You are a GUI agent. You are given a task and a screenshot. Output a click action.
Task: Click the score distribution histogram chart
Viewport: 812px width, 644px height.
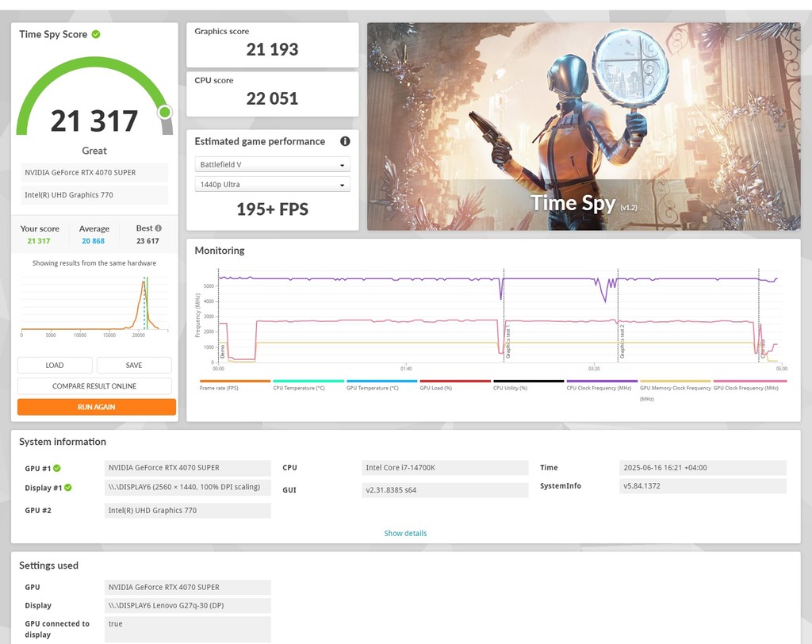point(94,305)
